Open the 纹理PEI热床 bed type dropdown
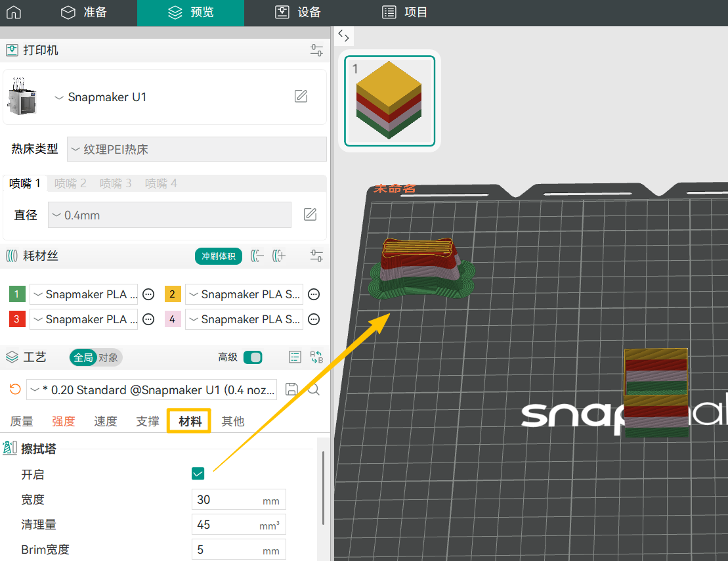The height and width of the screenshot is (561, 728). click(x=197, y=149)
